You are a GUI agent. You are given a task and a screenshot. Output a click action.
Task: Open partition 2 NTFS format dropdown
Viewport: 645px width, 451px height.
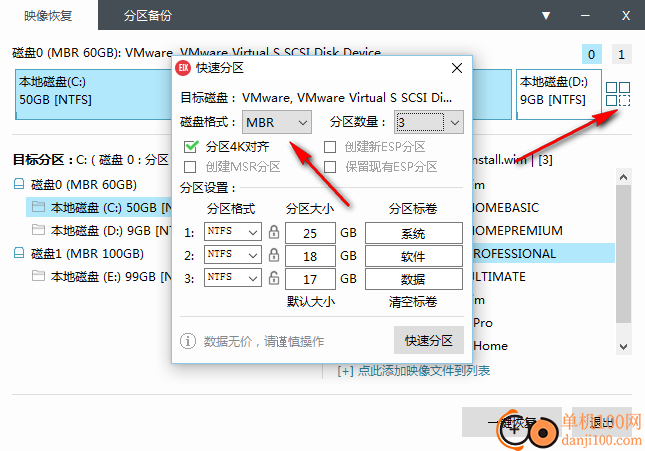point(233,255)
